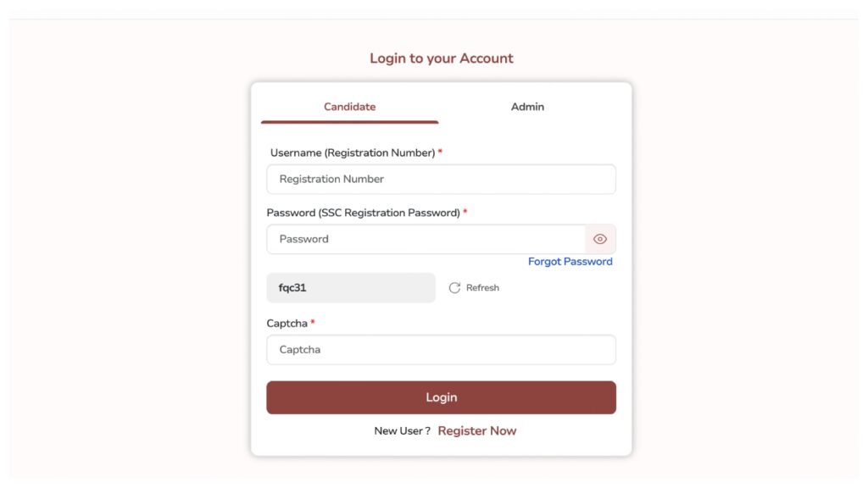Click inside the Password field
This screenshot has width=868, height=488.
(424, 239)
